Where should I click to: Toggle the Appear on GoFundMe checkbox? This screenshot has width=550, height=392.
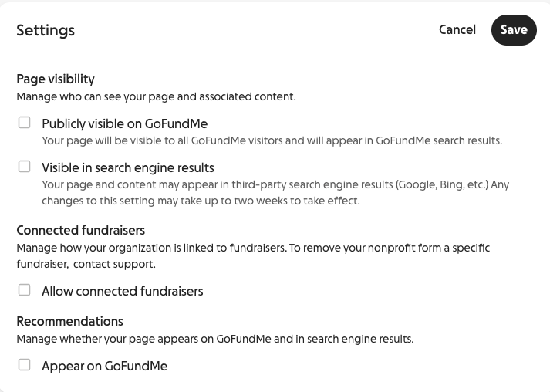point(25,365)
